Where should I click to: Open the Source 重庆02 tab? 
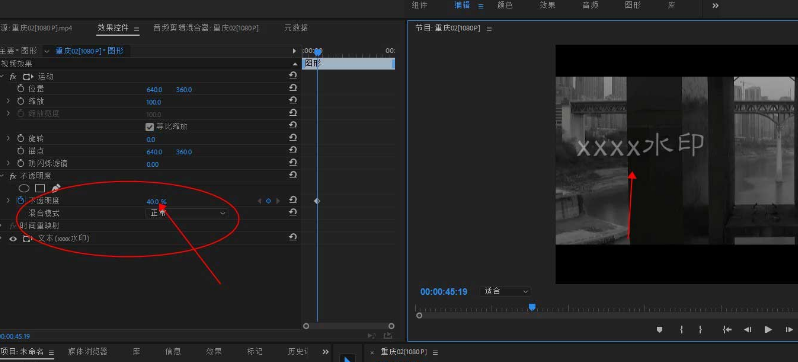click(36, 28)
